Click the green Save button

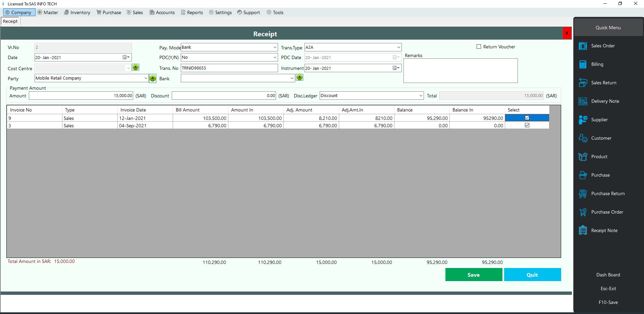tap(474, 275)
